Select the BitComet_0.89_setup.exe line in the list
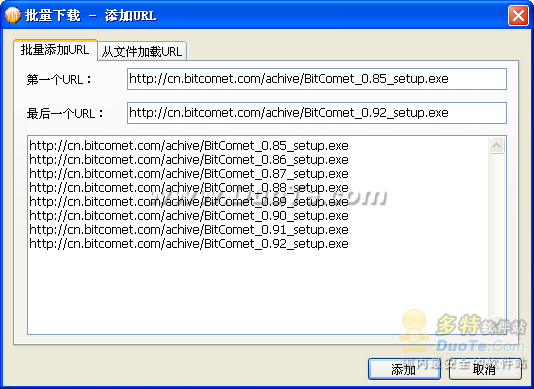Viewport: 534px width, 389px height. 189,202
